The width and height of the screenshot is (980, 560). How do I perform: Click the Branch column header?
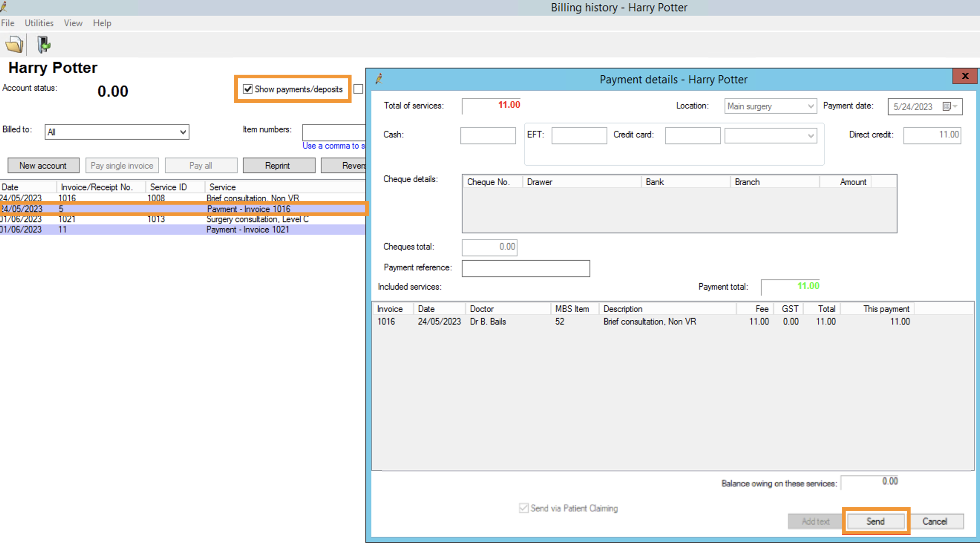(775, 182)
